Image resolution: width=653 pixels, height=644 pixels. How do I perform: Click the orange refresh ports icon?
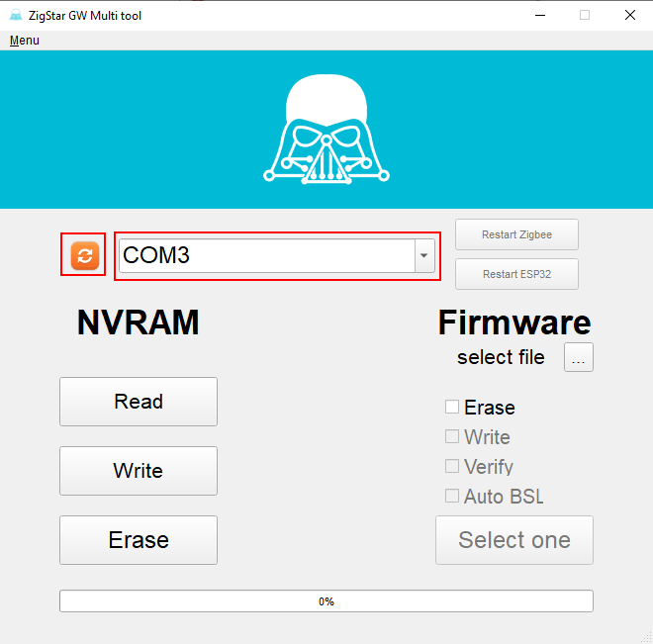click(x=84, y=255)
